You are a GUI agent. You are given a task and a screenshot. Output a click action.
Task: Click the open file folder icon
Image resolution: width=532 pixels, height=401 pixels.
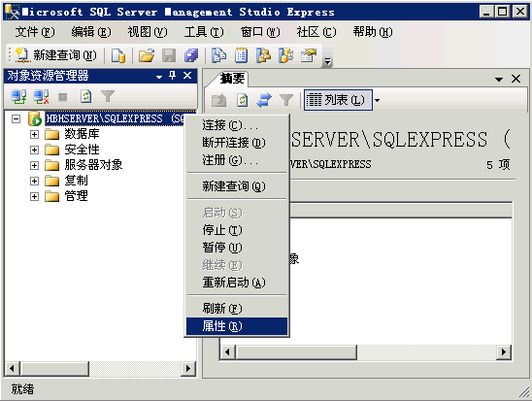(x=147, y=55)
